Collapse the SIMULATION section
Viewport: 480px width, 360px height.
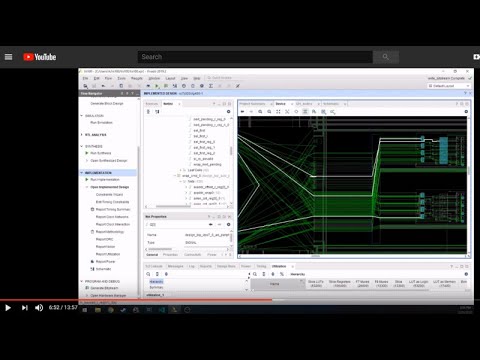pyautogui.click(x=82, y=116)
